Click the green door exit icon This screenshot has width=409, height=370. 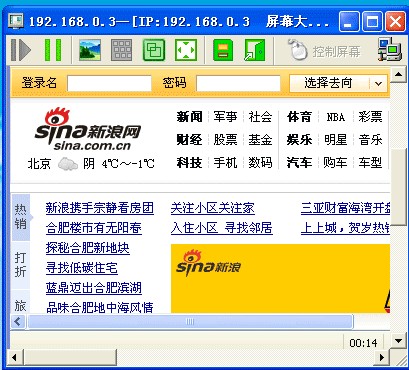click(255, 50)
